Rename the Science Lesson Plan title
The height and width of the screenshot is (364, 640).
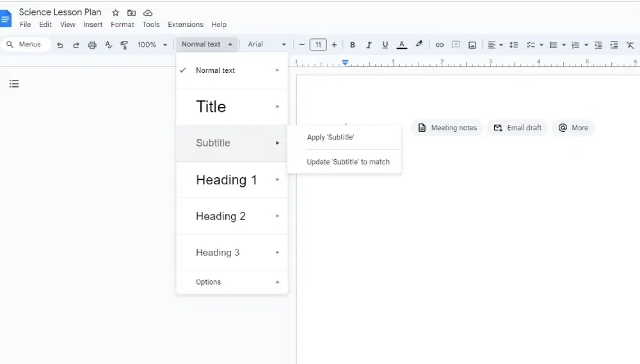click(60, 12)
